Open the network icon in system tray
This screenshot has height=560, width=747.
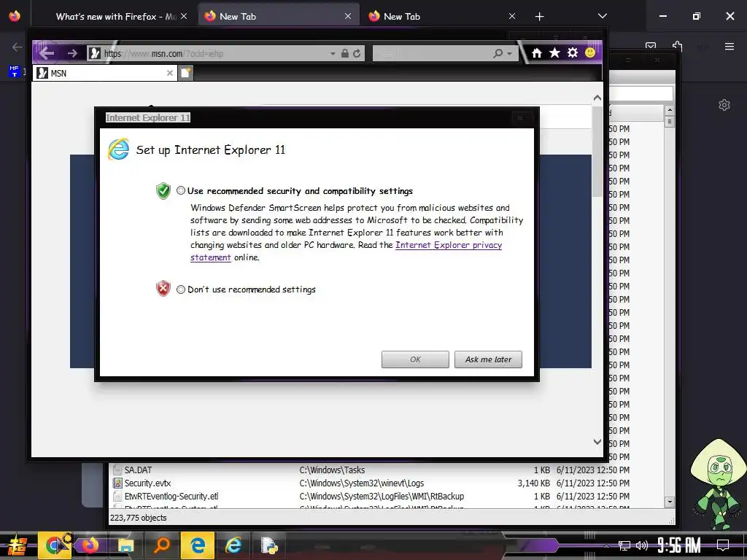(x=624, y=545)
